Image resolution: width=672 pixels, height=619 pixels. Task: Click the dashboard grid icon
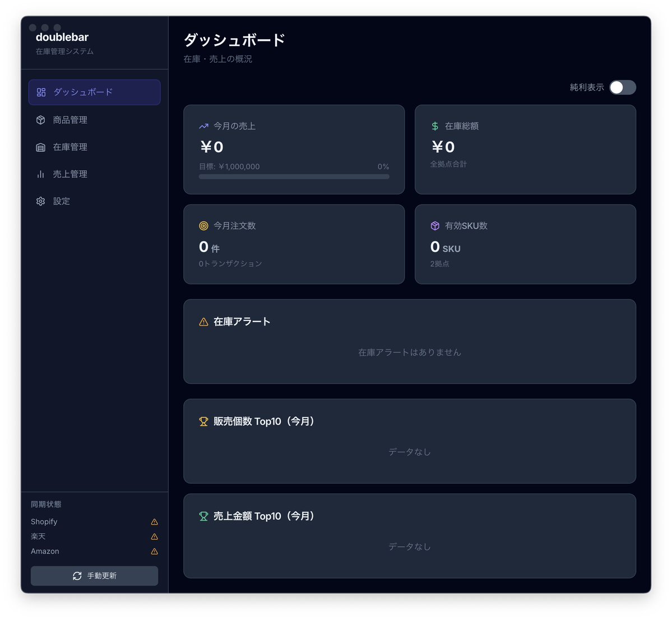(41, 92)
